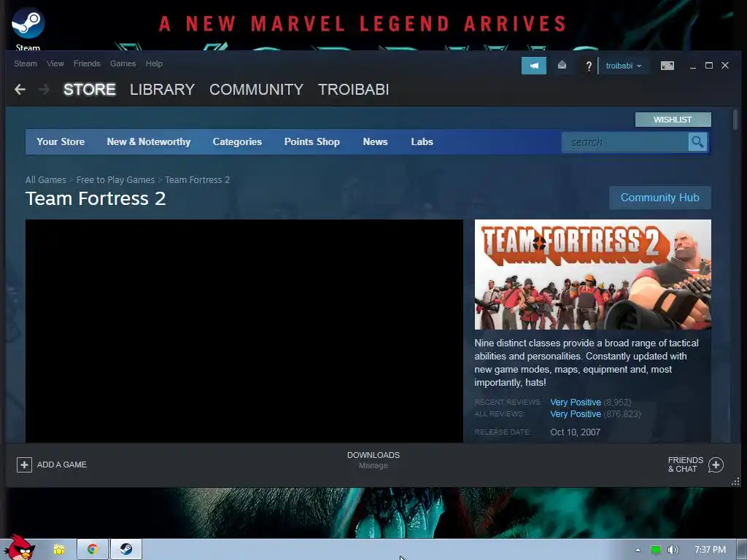
Task: Open the Your Store dropdown tab
Action: 61,142
